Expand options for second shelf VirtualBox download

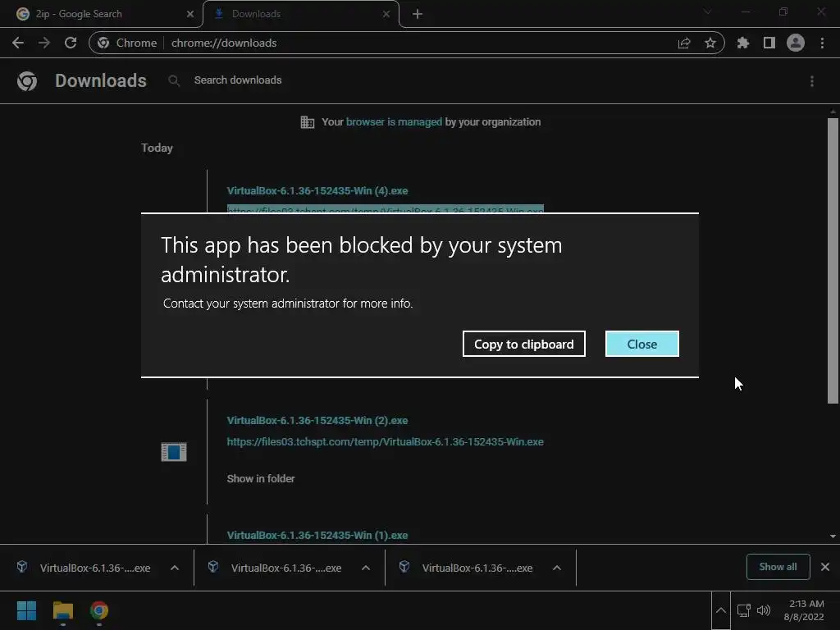tap(366, 568)
